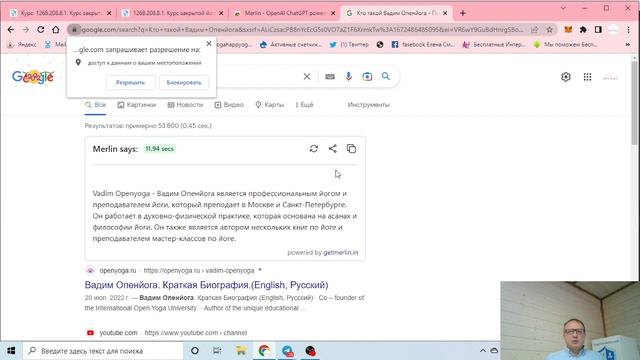Image resolution: width=640 pixels, height=360 pixels.
Task: Open the Extensions puzzle menu
Action: click(x=583, y=29)
